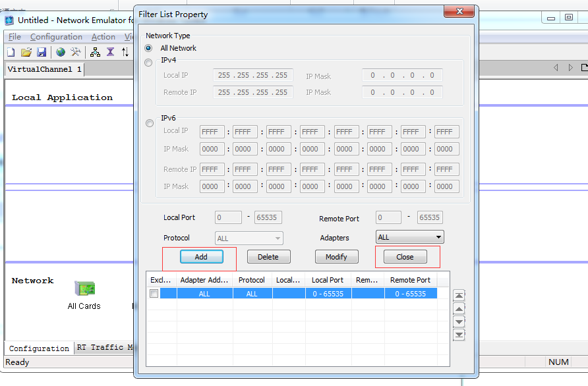Click the IPv4 Local IP Mask field
The image size is (588, 386).
402,75
